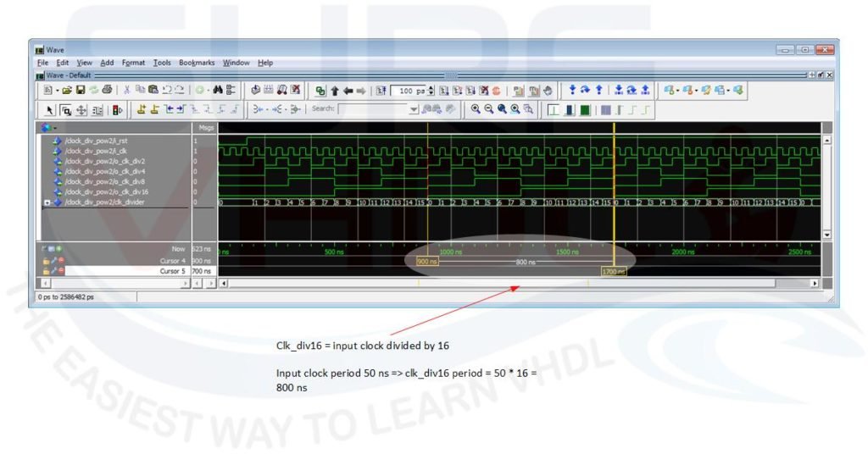This screenshot has width=868, height=454.
Task: Select the /clock_div_pow2/o_clk_div2 signal
Action: pos(104,162)
